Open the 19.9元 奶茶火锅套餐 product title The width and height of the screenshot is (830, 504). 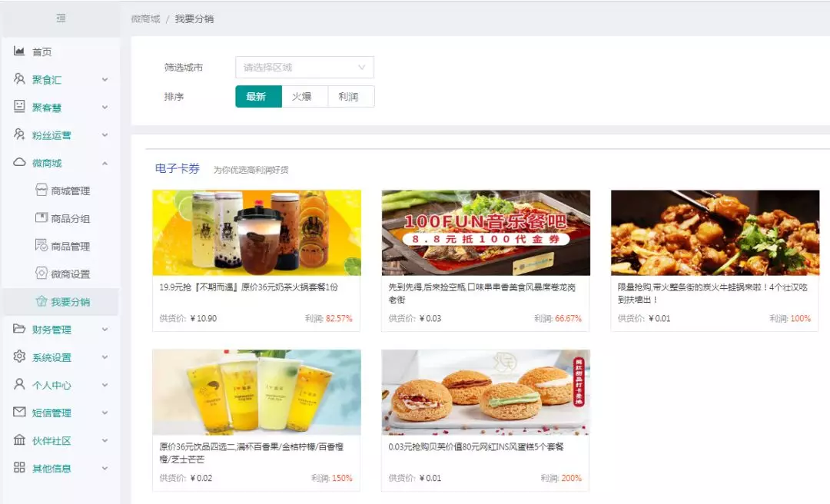[248, 287]
